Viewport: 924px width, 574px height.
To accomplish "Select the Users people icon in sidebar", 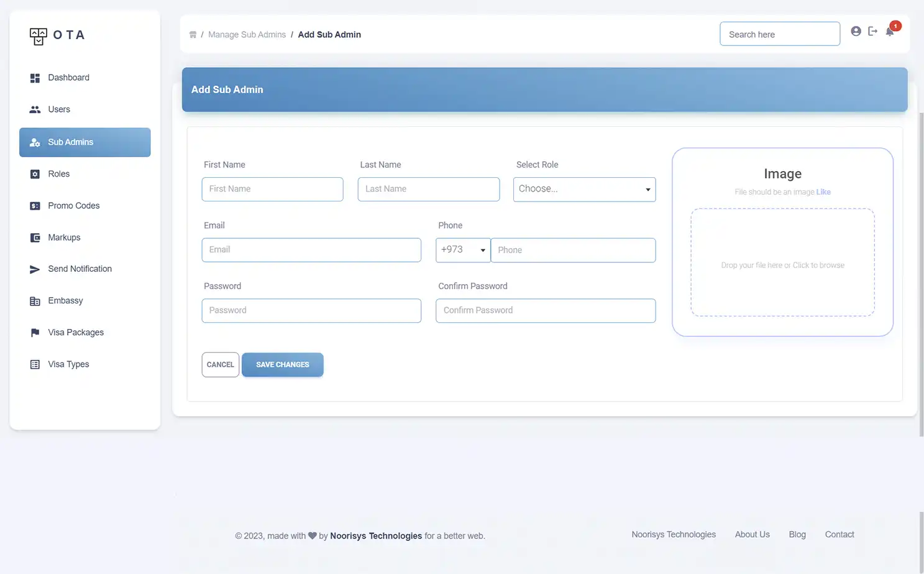I will (x=35, y=109).
